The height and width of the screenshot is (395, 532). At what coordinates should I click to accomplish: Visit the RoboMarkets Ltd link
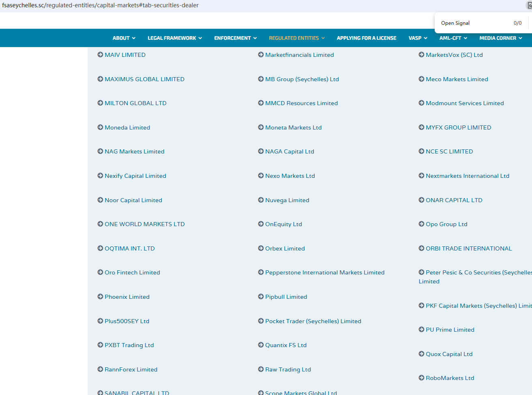[x=450, y=378]
